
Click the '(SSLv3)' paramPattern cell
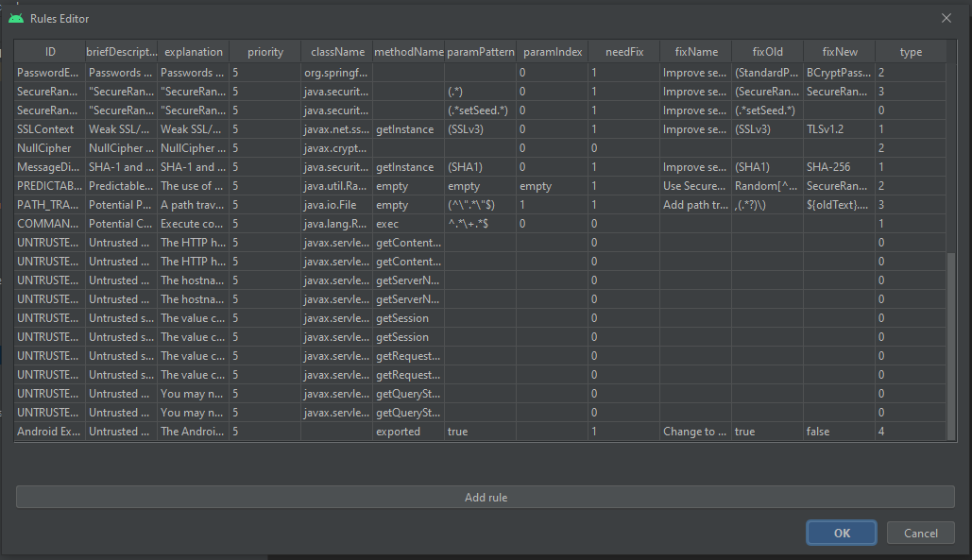pos(481,128)
